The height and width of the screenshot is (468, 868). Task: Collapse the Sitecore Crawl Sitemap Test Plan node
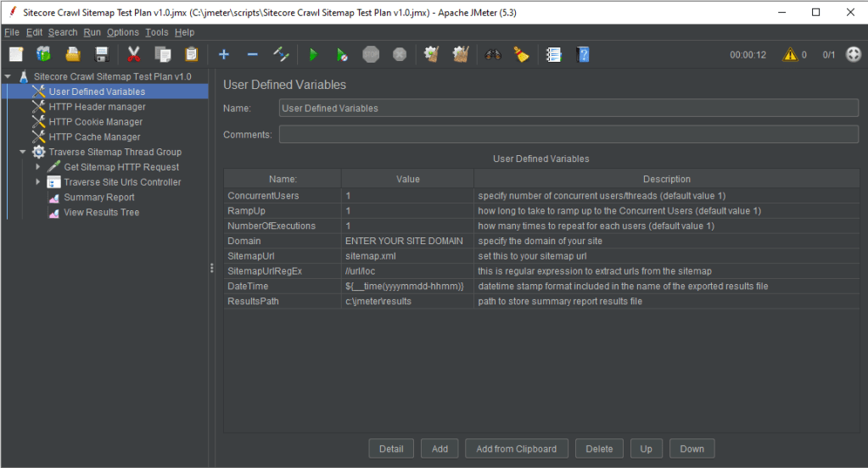8,76
